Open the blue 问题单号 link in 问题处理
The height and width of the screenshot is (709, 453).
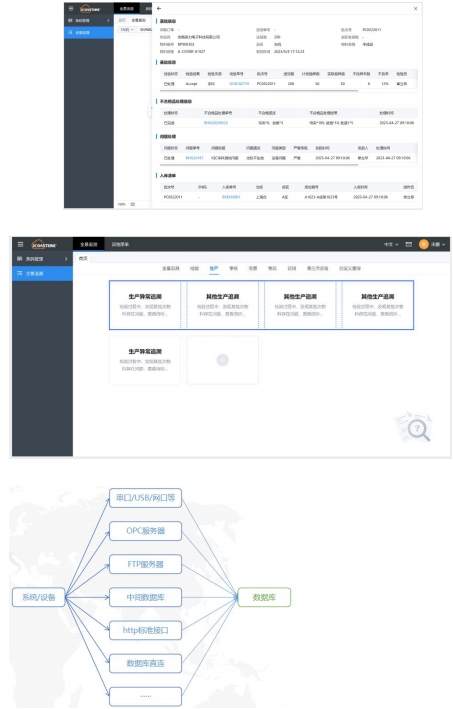[x=194, y=158]
